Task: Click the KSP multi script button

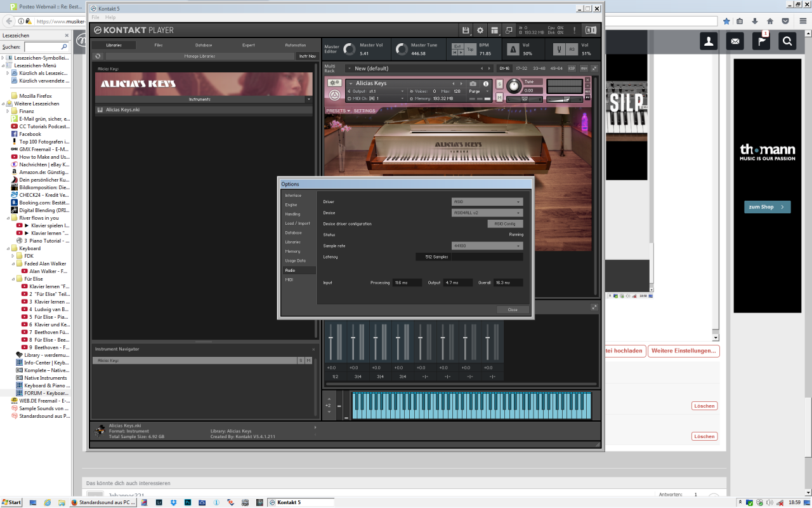Action: (x=572, y=68)
